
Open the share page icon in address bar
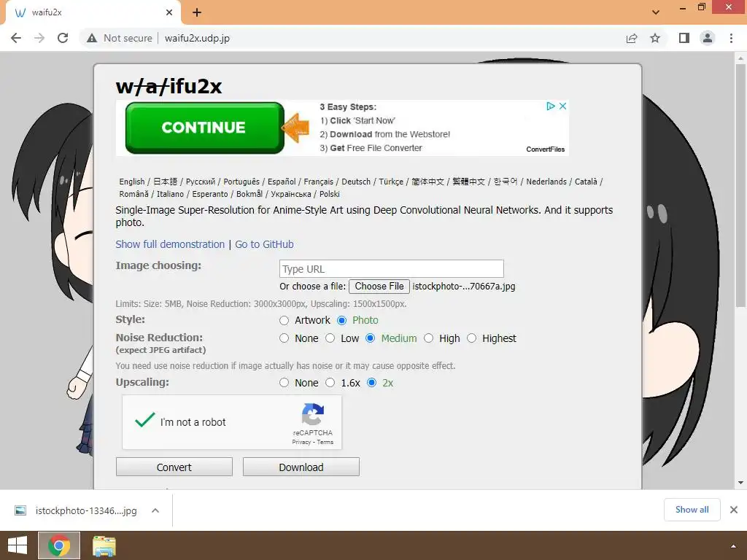pos(632,38)
